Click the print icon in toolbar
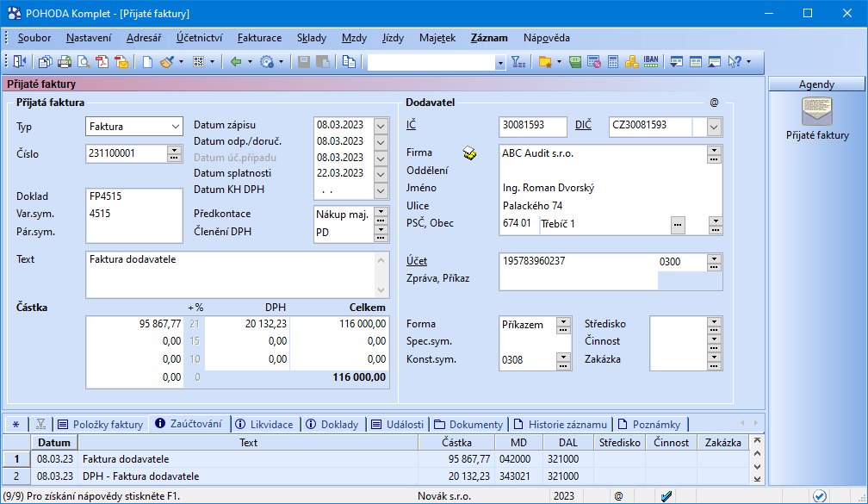 pos(65,62)
